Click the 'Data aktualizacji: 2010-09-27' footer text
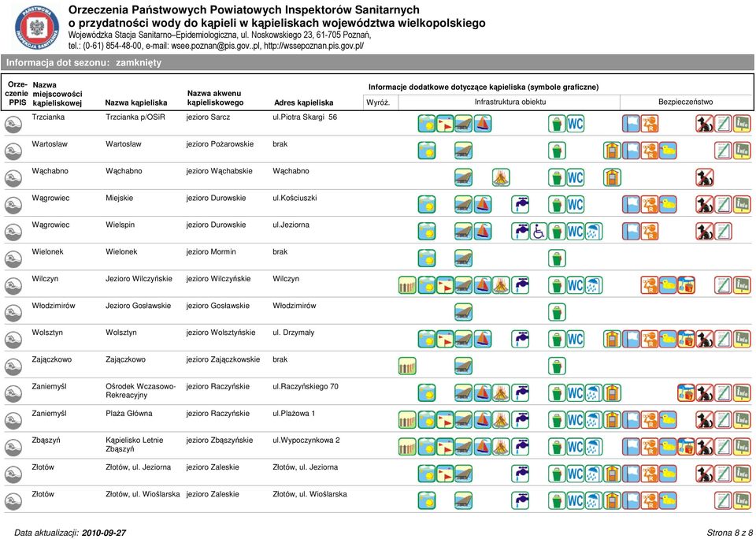 coord(70,533)
